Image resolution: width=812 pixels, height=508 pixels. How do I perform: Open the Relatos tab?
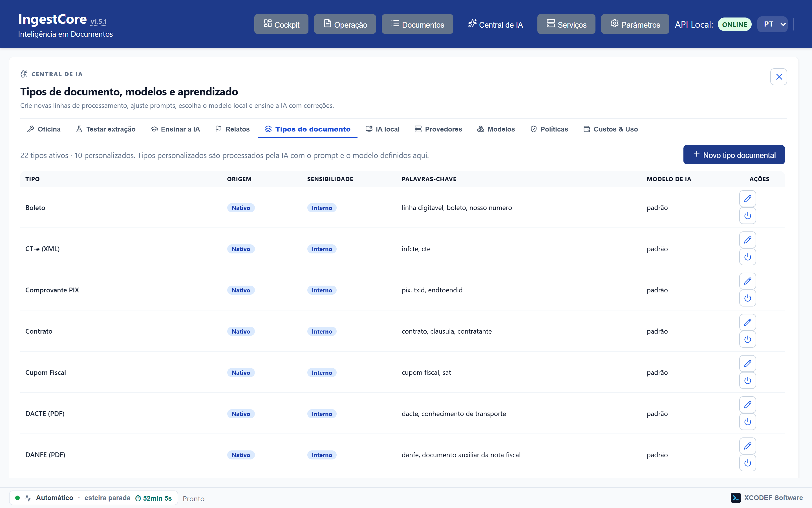233,129
